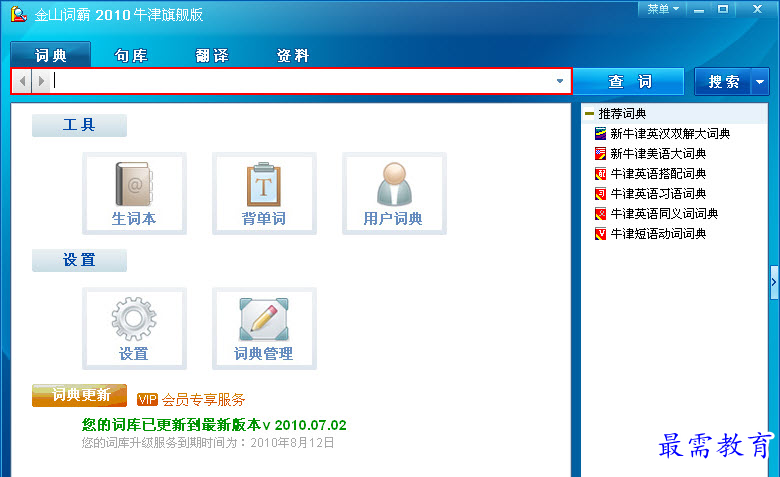Open the search input history dropdown arrow

pyautogui.click(x=560, y=81)
